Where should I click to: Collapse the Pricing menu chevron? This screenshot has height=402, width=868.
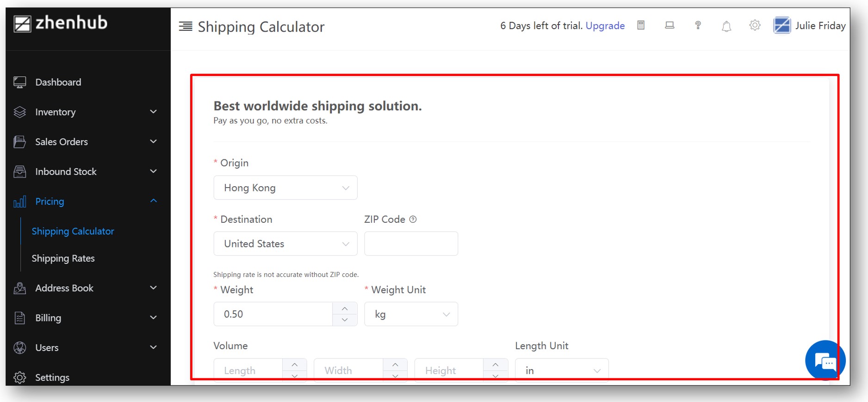coord(154,201)
